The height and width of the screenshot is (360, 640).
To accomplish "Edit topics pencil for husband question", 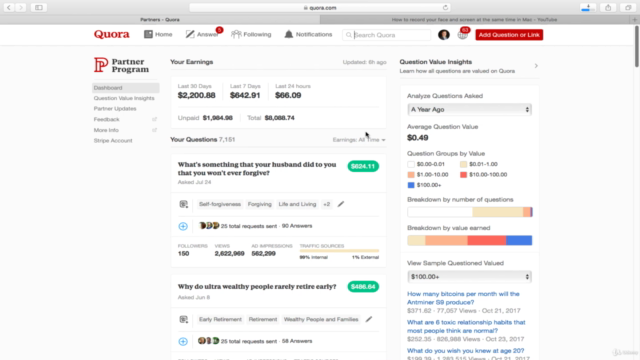I will point(341,204).
